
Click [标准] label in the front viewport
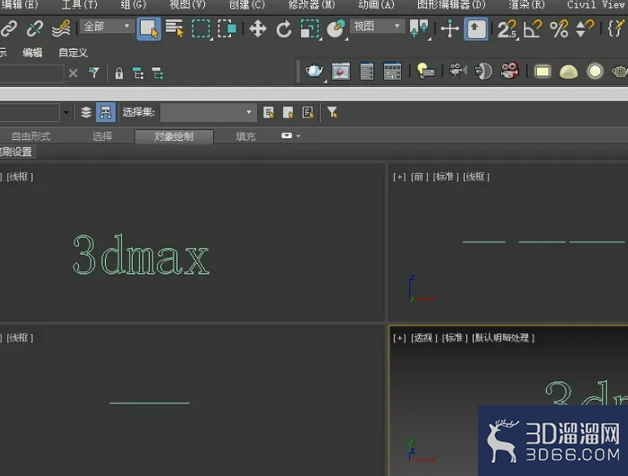[x=445, y=177]
